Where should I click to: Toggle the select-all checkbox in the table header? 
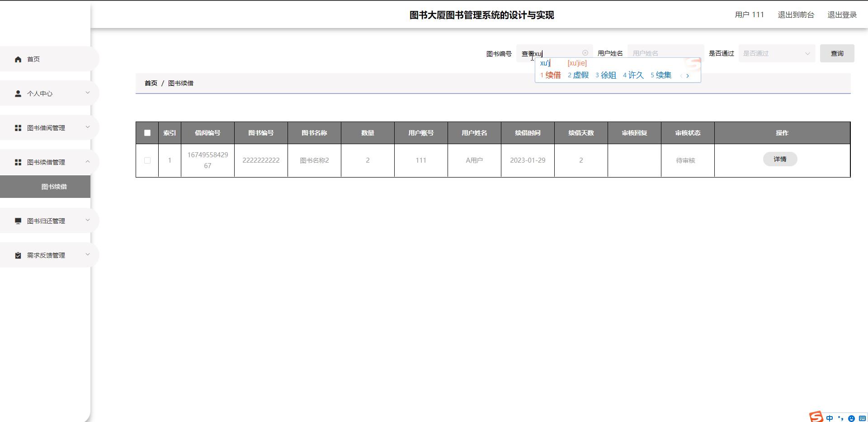(147, 133)
